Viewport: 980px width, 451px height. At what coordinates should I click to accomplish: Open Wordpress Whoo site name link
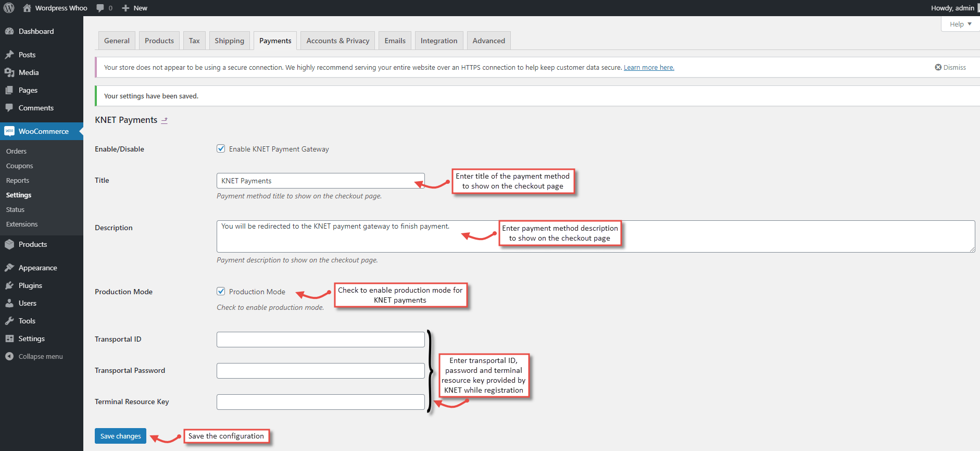click(x=61, y=8)
